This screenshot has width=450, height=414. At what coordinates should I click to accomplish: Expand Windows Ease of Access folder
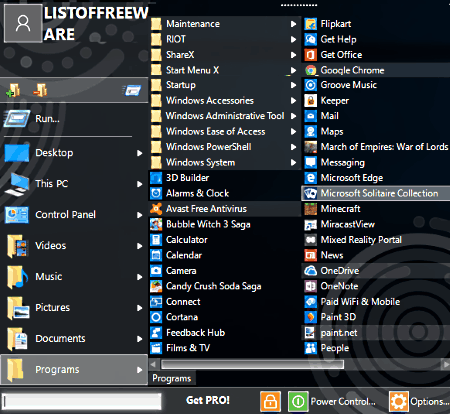(x=225, y=131)
